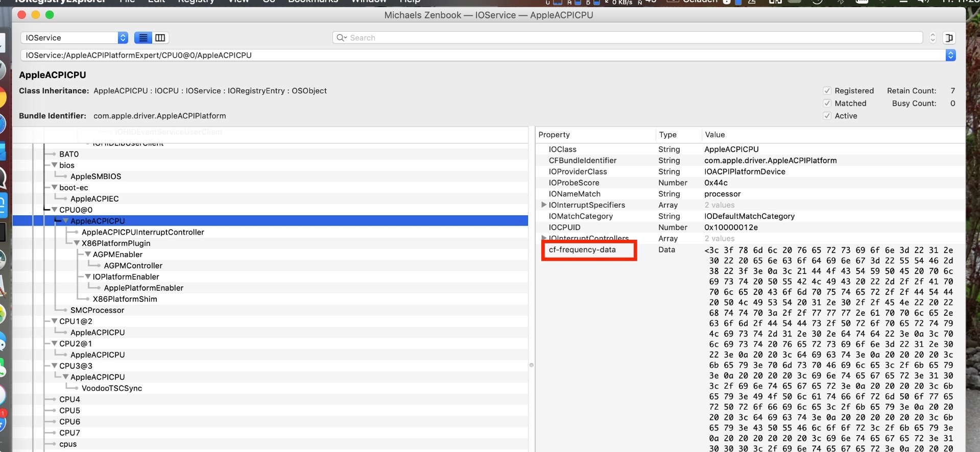Collapse the boot-ec tree node

54,188
